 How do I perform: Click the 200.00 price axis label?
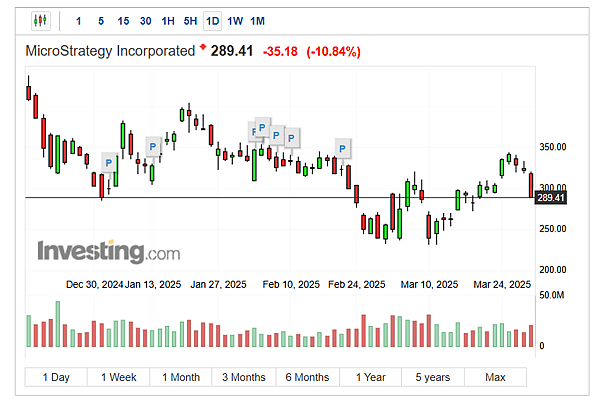[x=553, y=270]
